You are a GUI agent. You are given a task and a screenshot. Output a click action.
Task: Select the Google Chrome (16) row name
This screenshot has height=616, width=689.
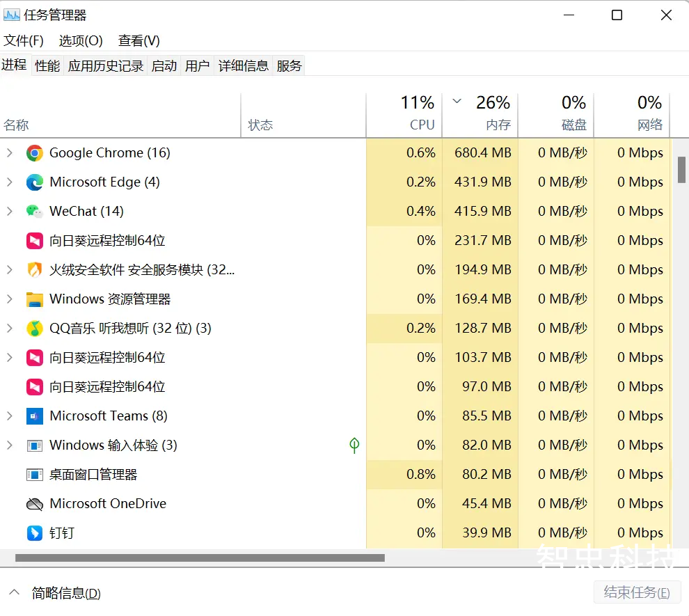[110, 153]
